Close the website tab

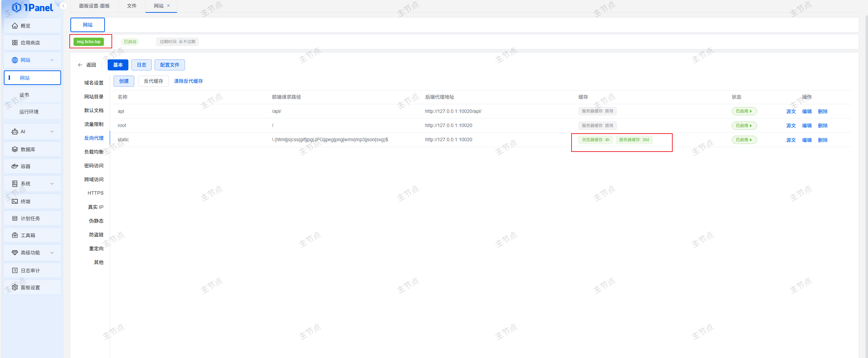[168, 6]
